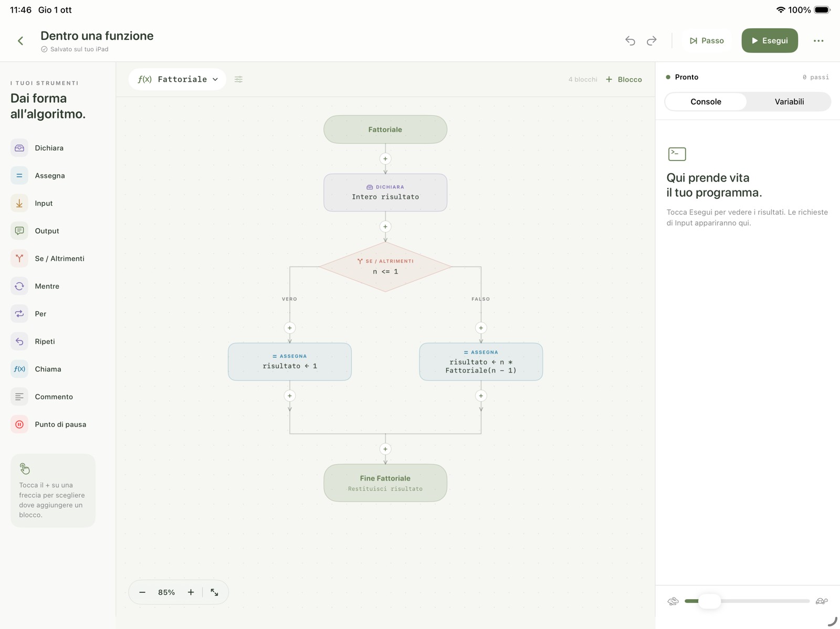Select the risultato ← 1 assignment block
This screenshot has height=629, width=840.
tap(290, 361)
